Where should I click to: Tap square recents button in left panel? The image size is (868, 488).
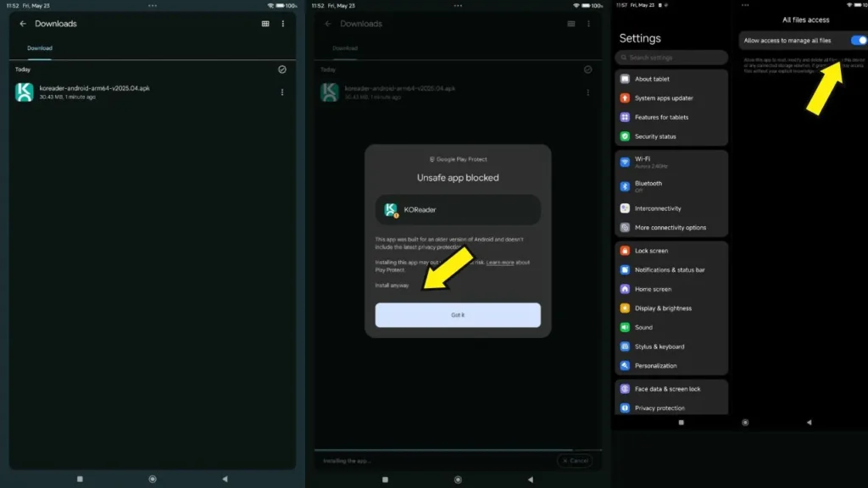[x=80, y=480]
